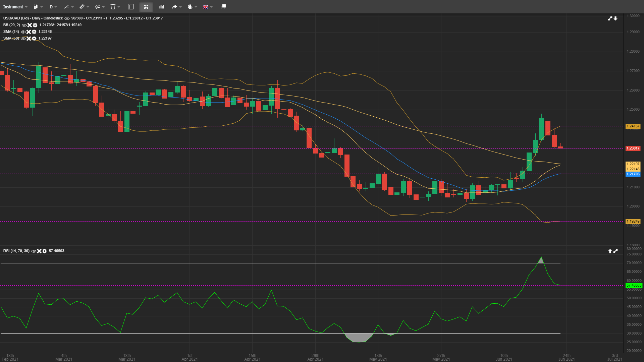
Task: Move the main chart panel down
Action: [x=615, y=18]
